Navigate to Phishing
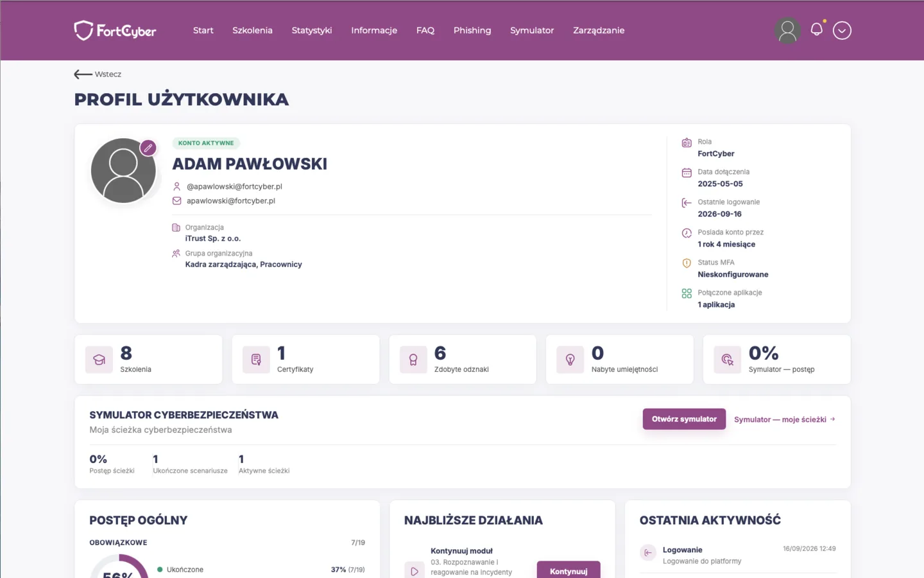 point(472,30)
